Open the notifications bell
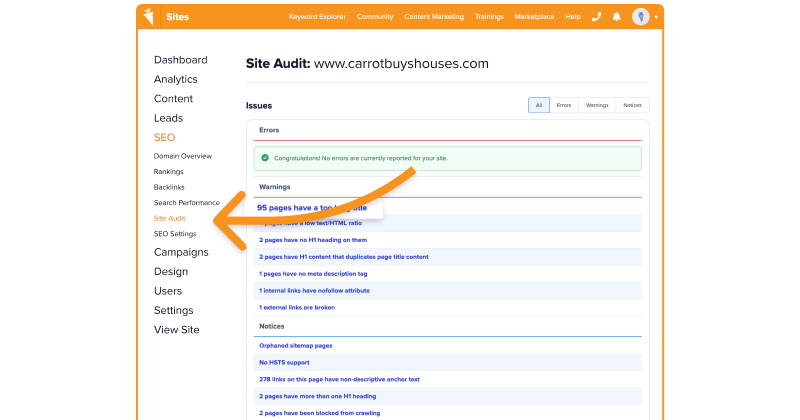This screenshot has width=800, height=420. pyautogui.click(x=616, y=17)
